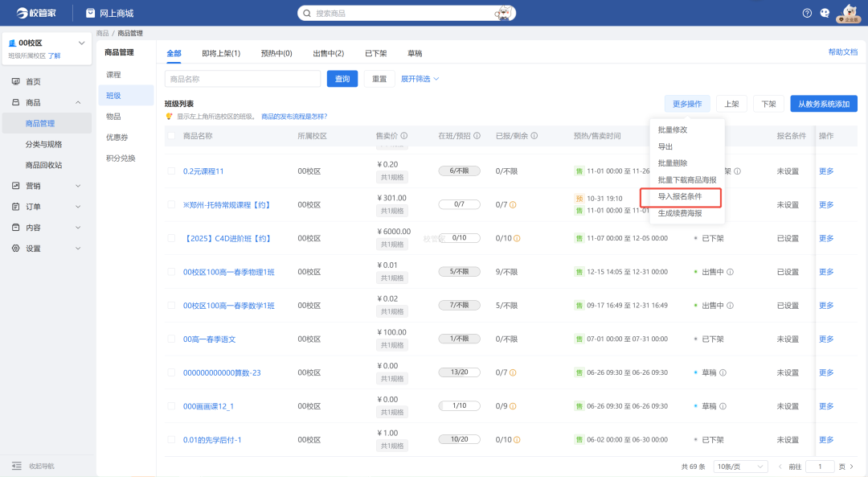This screenshot has width=868, height=477.
Task: Toggle the select-all checkbox in table header
Action: pyautogui.click(x=173, y=137)
